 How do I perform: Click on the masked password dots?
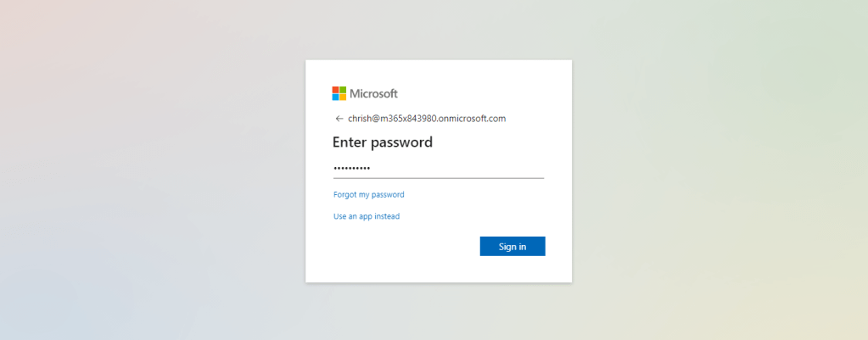pos(351,168)
